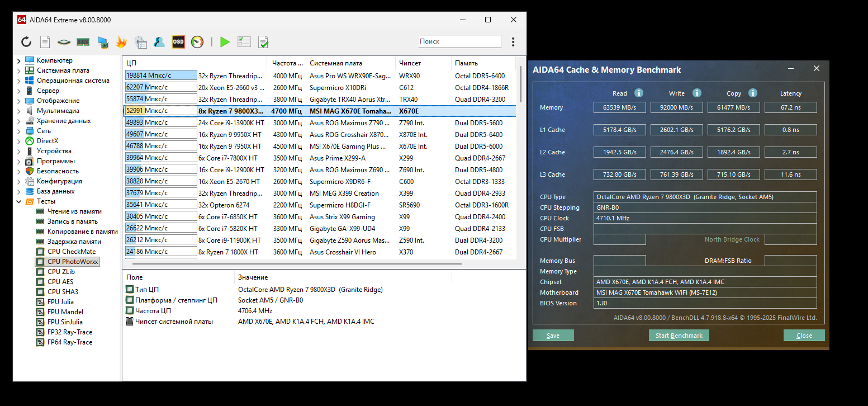868x406 pixels.
Task: Click the monitor with card toolbar icon
Action: (x=102, y=42)
